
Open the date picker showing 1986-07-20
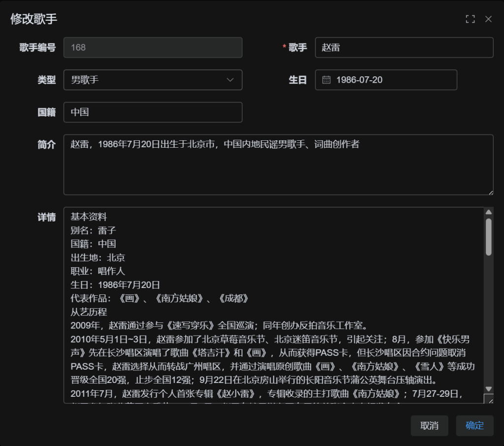(389, 80)
